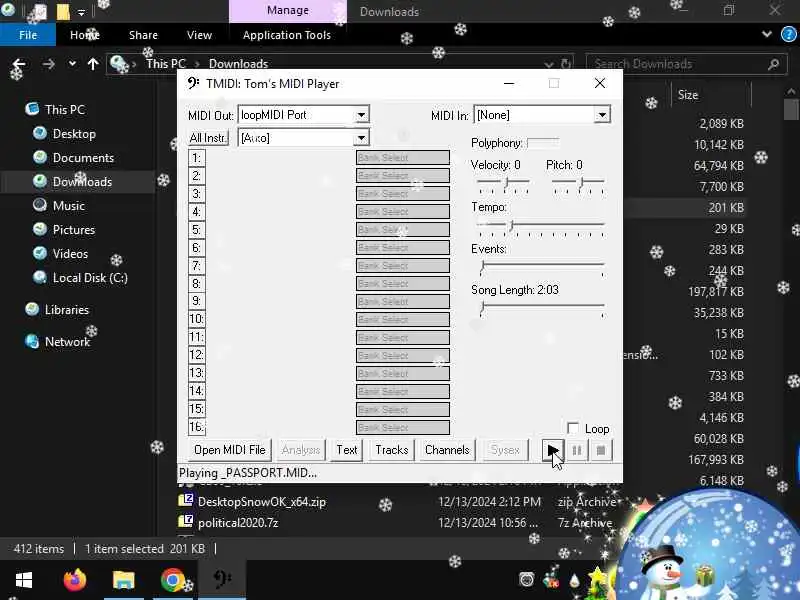800x600 pixels.
Task: Start playback with the Play button
Action: (x=553, y=450)
